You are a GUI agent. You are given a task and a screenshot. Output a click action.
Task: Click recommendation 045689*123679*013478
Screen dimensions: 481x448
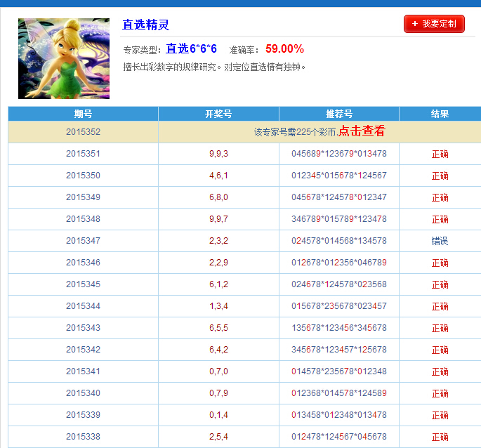tap(339, 154)
